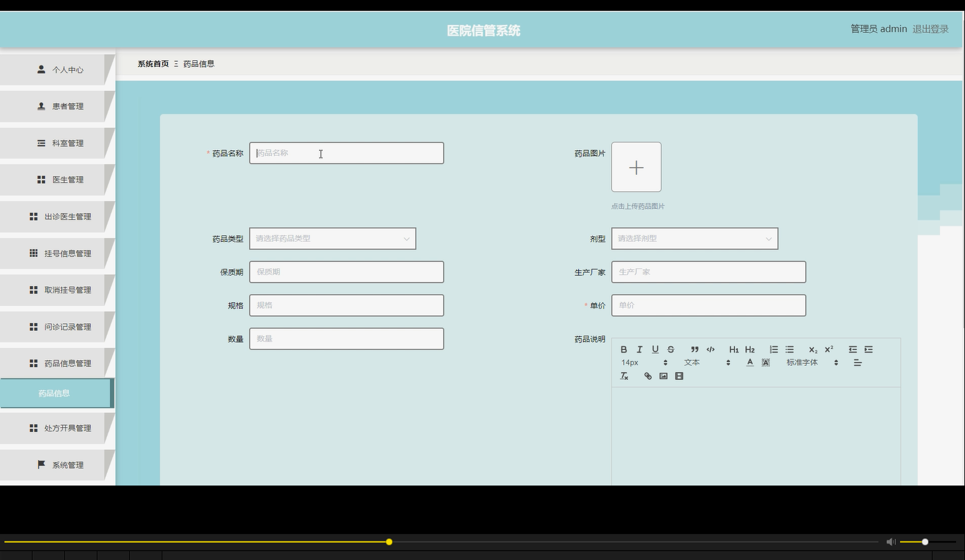This screenshot has height=560, width=965.
Task: Open 文本 paragraph style dropdown
Action: pos(707,363)
